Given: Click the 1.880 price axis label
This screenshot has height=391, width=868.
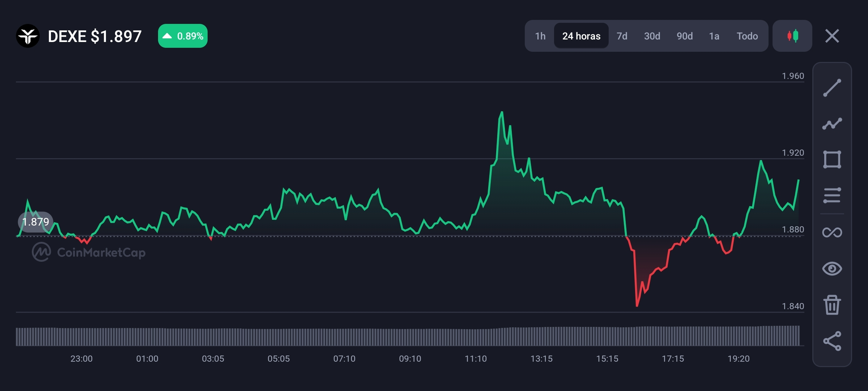Looking at the screenshot, I should coord(793,230).
